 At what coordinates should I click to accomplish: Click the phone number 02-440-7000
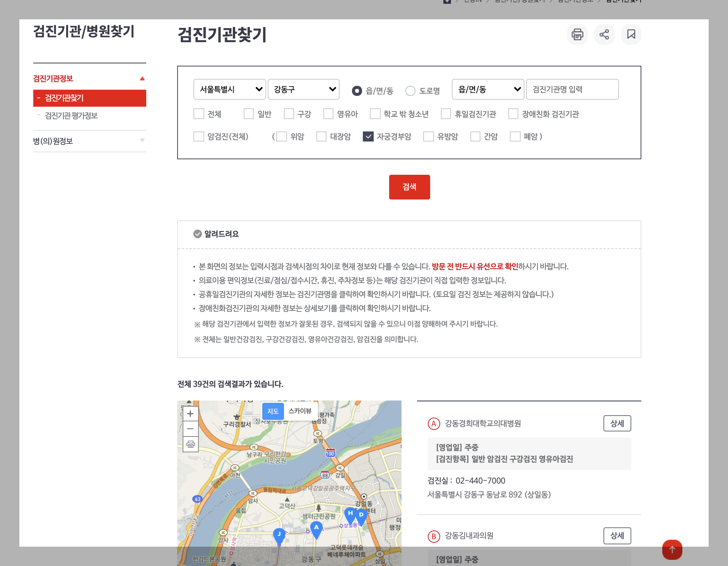coord(480,481)
